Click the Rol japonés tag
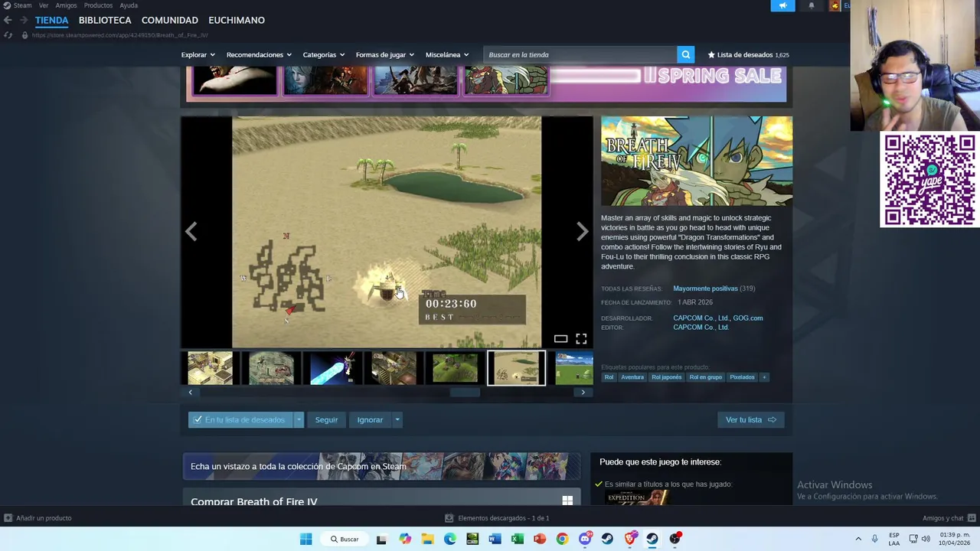This screenshot has width=980, height=551. 666,377
